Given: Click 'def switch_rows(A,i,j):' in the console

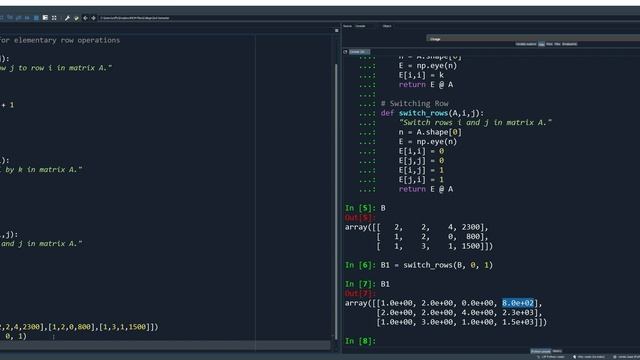Looking at the screenshot, I should pos(432,113).
